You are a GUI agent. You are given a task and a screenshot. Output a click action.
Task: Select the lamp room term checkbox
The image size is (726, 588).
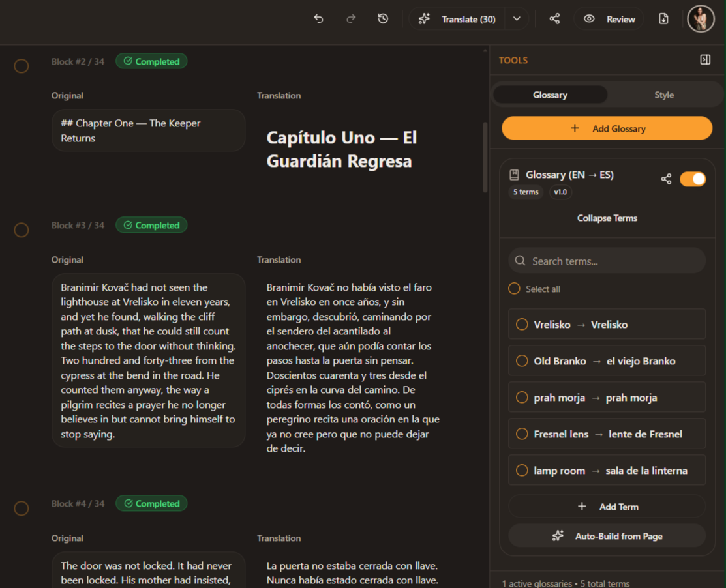(x=522, y=471)
